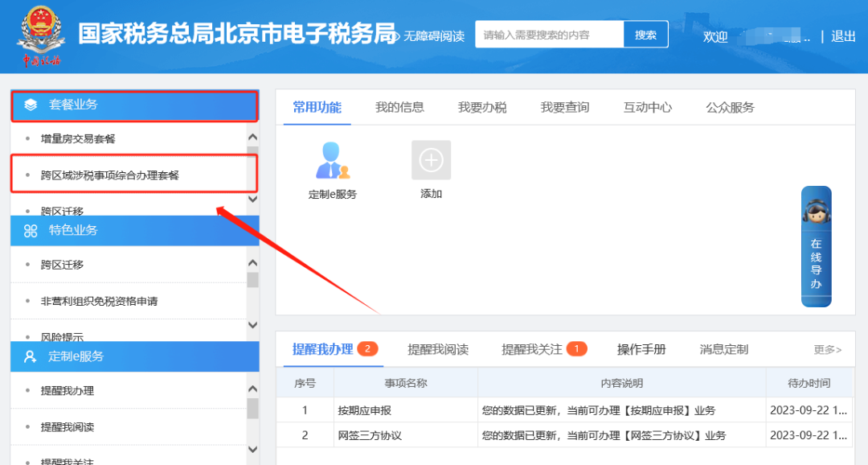Viewport: 868px width, 465px height.
Task: Click the 定制e服务 user icon in sidebar
Action: [31, 356]
